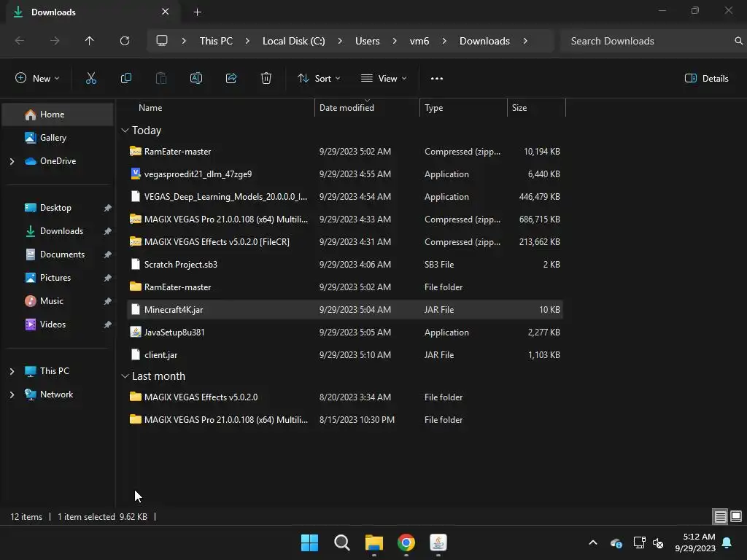Click the Paste clipboard icon

click(x=161, y=79)
